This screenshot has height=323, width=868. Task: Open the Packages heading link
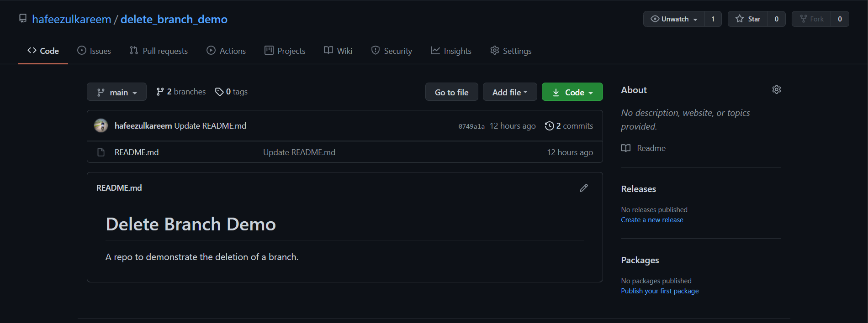[x=640, y=260]
